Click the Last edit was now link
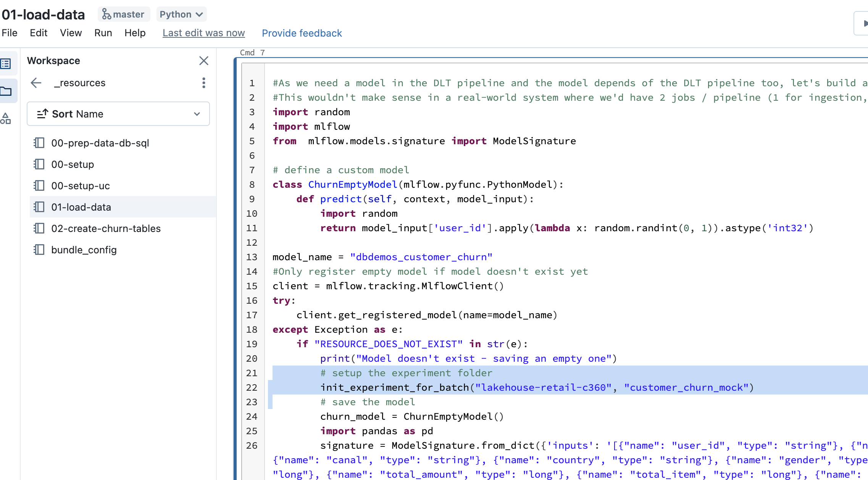Viewport: 868px width, 480px height. coord(203,33)
